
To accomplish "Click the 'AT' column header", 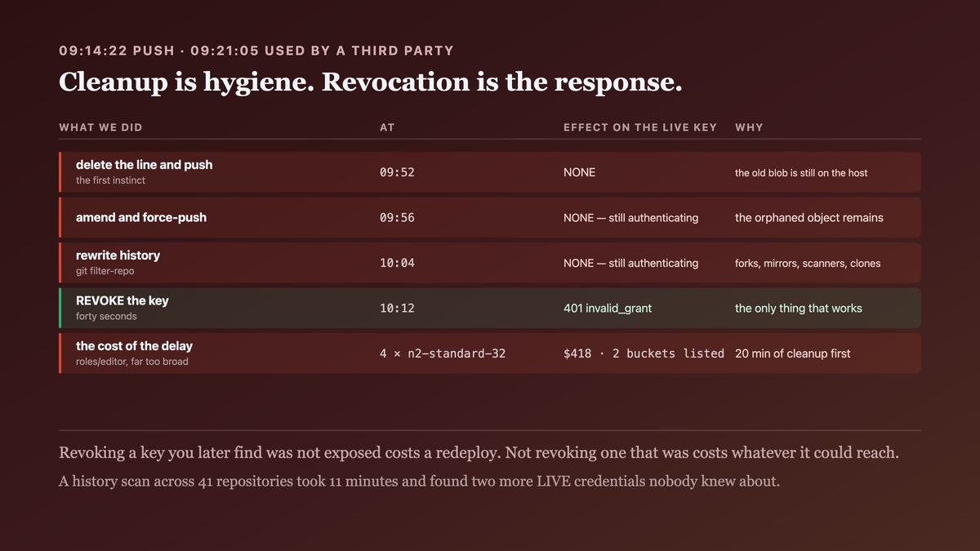I will pyautogui.click(x=387, y=127).
